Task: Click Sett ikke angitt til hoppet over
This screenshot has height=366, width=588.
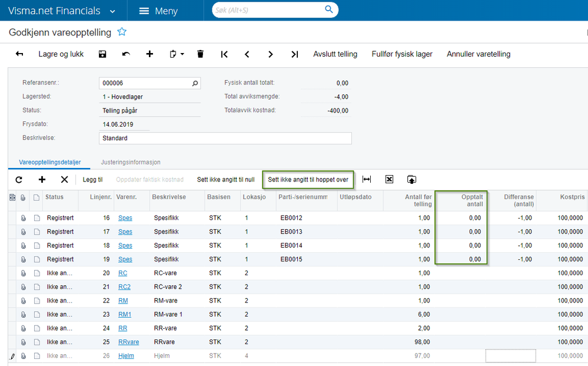Action: pos(308,180)
